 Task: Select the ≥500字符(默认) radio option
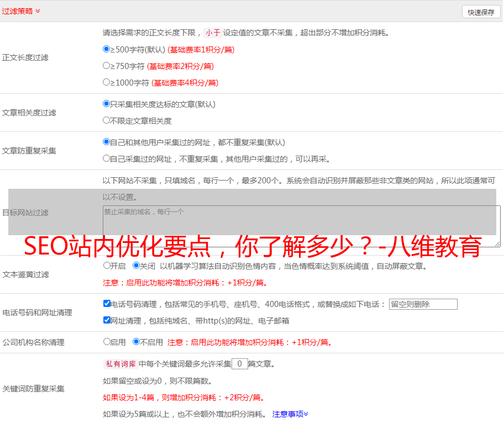pos(107,49)
